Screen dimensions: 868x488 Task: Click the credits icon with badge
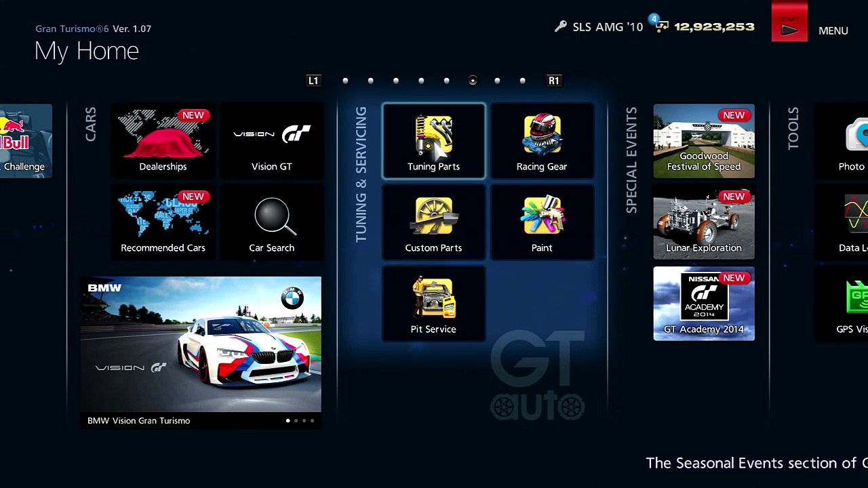[660, 24]
